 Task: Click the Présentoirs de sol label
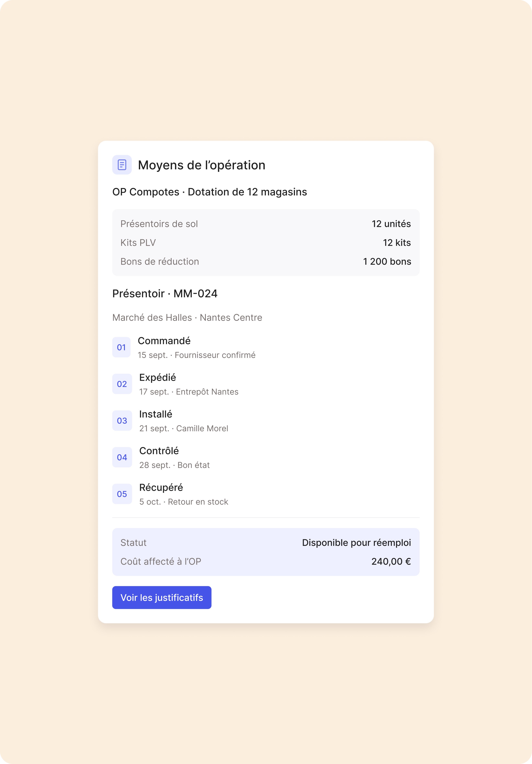tap(159, 224)
